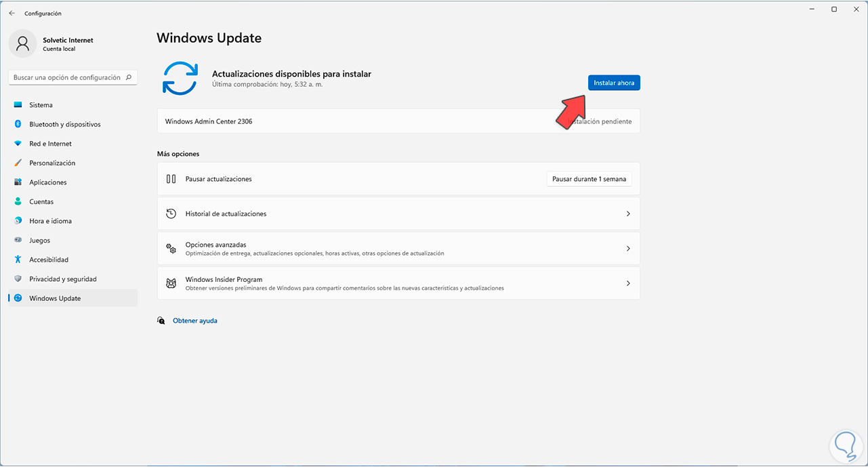
Task: Click the Windows Update page title
Action: 209,38
